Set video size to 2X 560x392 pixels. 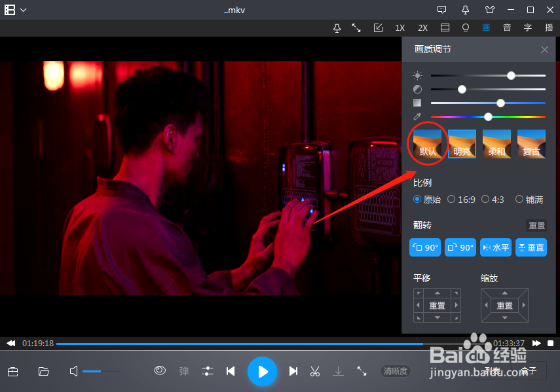423,28
